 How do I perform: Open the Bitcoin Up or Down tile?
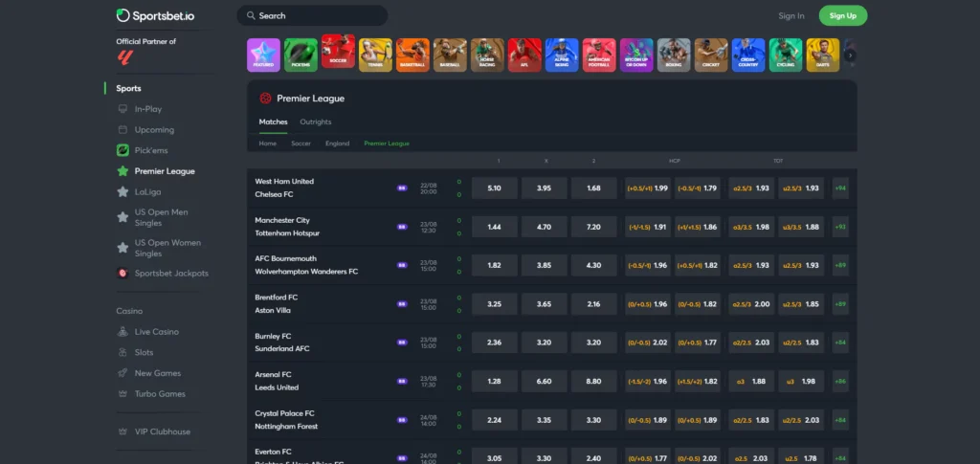coord(636,55)
